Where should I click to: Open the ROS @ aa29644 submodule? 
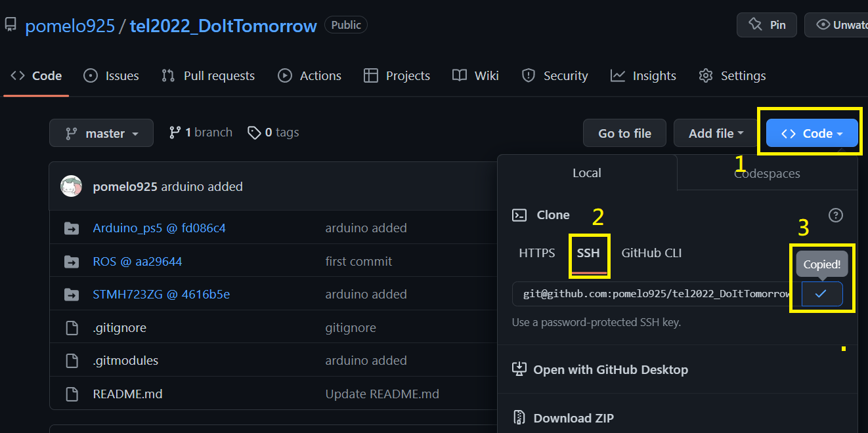[x=138, y=262]
